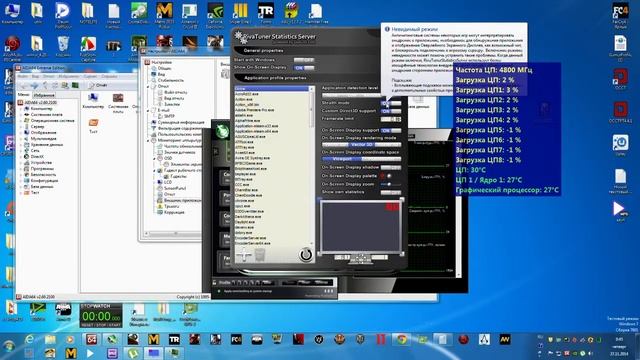The image size is (640, 360).
Task: Open the Справка menu in AIDA64
Action: (109, 76)
